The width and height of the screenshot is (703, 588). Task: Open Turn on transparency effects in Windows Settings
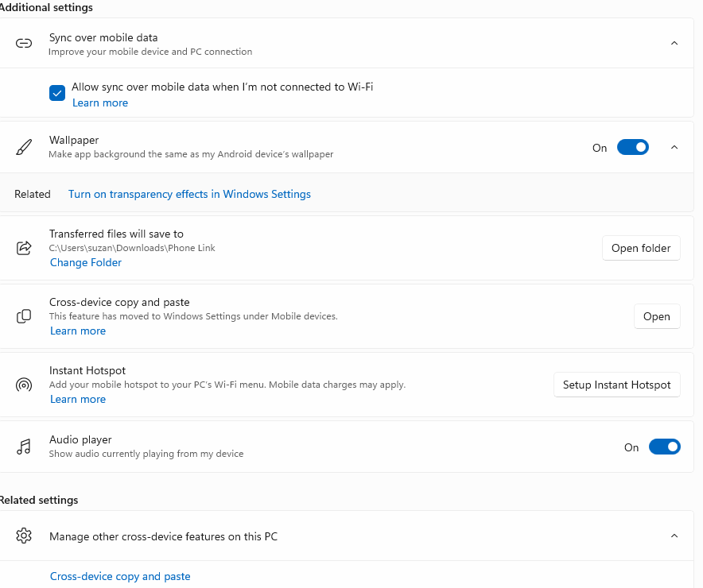189,195
